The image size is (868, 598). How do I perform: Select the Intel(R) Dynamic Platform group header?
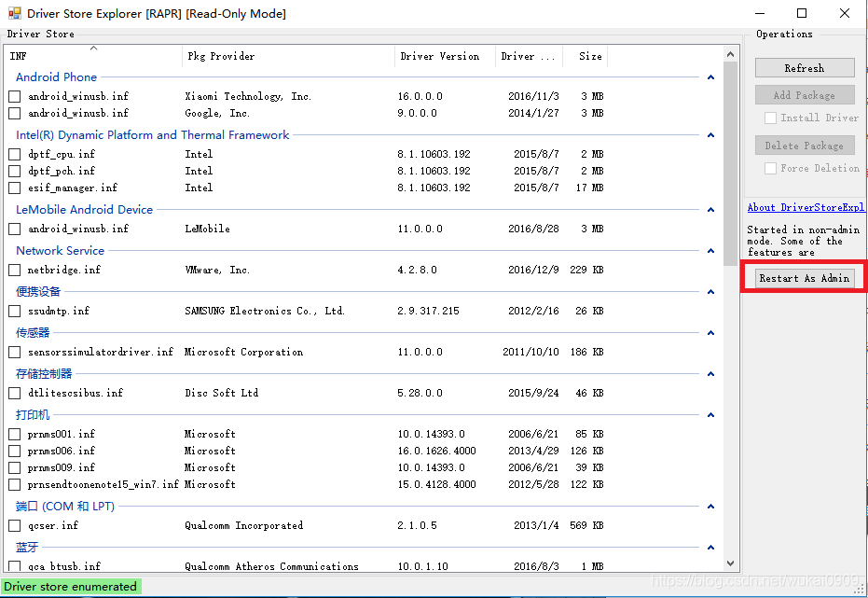pos(152,135)
